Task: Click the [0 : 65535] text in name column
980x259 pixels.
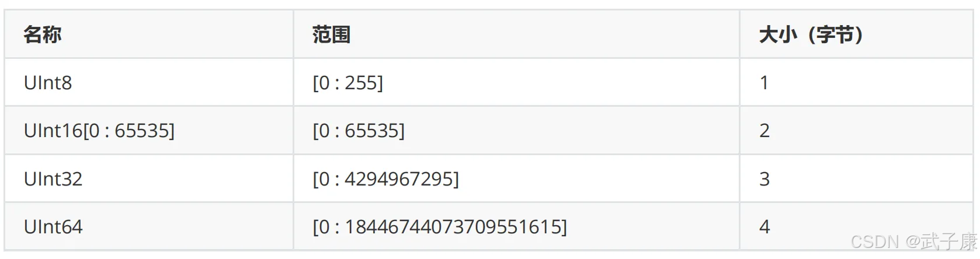Action: 129,131
